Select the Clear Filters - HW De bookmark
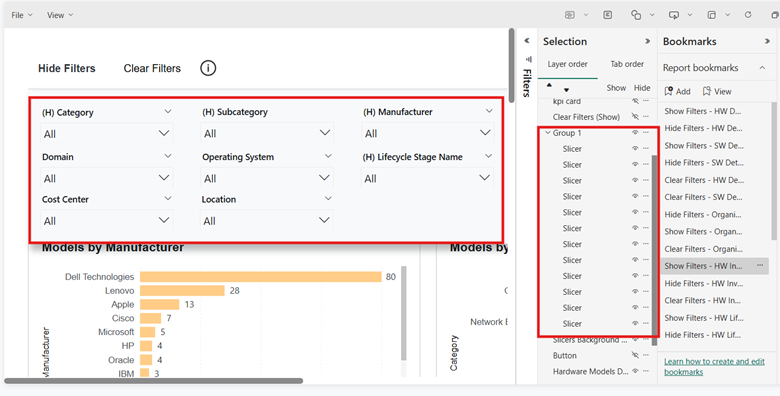Image resolution: width=780 pixels, height=396 pixels. [703, 180]
